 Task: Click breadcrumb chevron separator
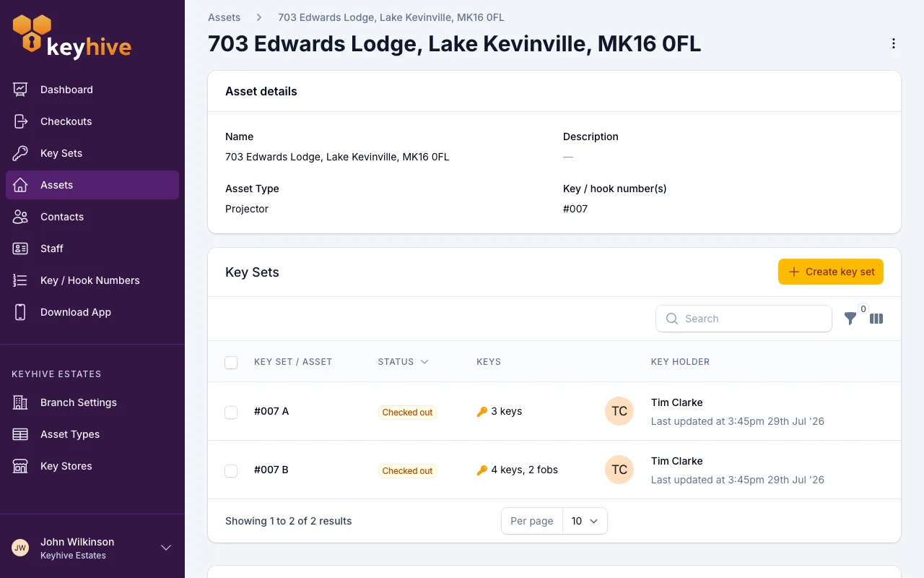pos(259,17)
